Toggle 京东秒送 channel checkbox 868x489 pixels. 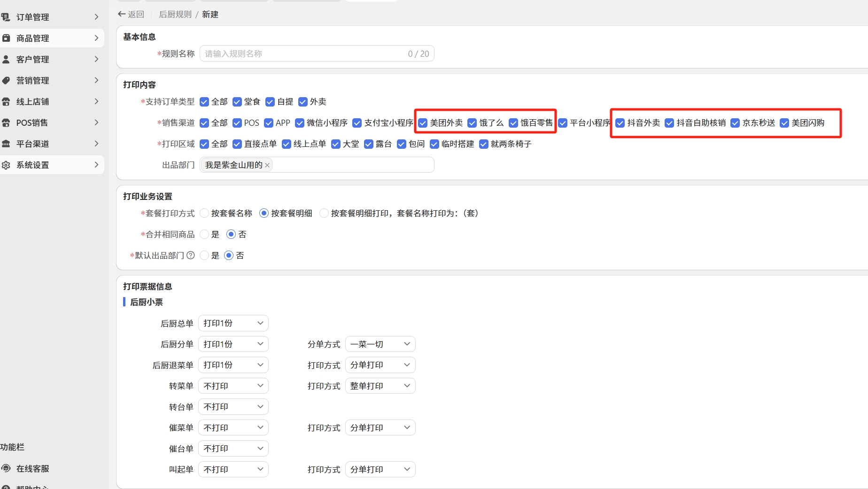(735, 123)
